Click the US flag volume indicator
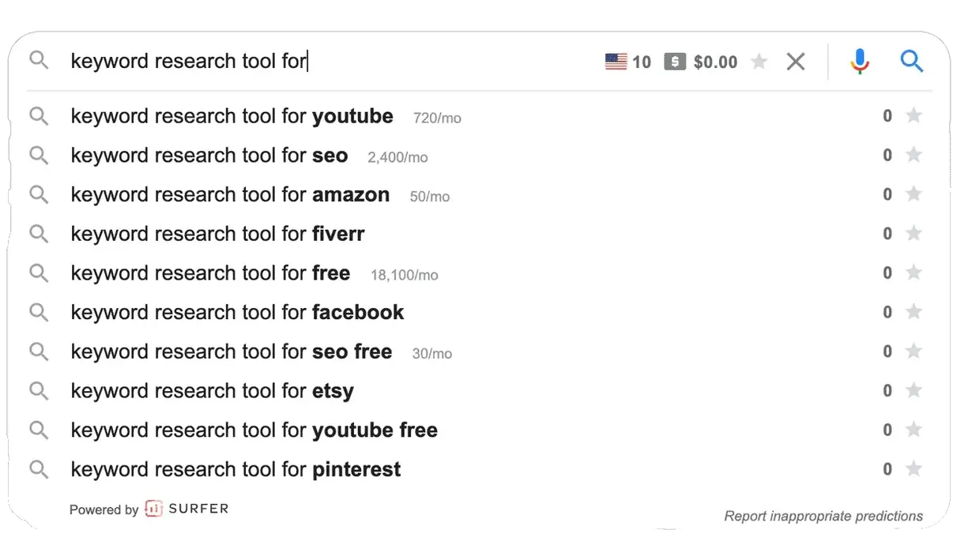The height and width of the screenshot is (560, 961). tap(616, 62)
